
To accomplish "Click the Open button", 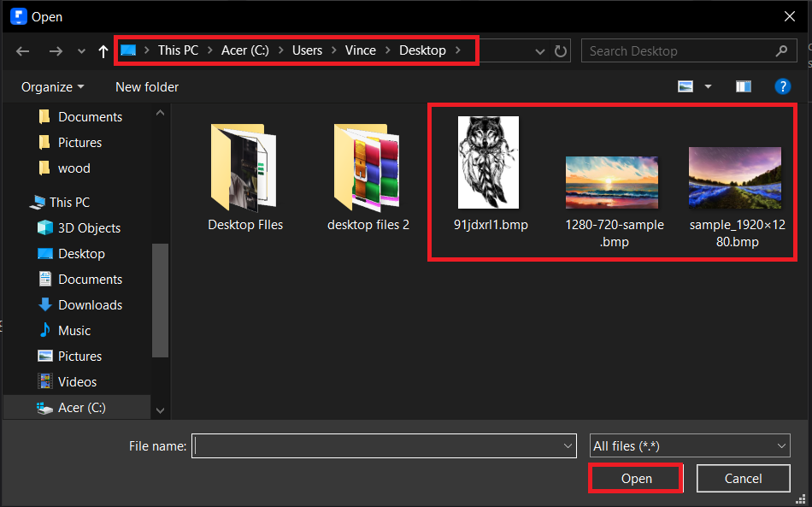I will click(x=635, y=478).
